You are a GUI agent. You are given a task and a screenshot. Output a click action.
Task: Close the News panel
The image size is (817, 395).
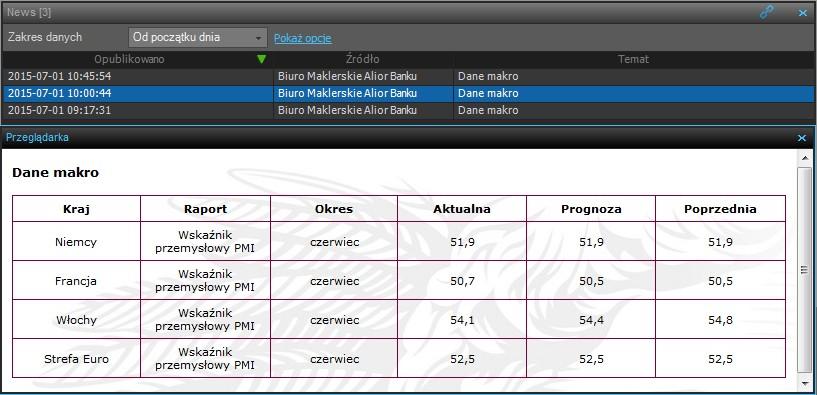(x=802, y=13)
